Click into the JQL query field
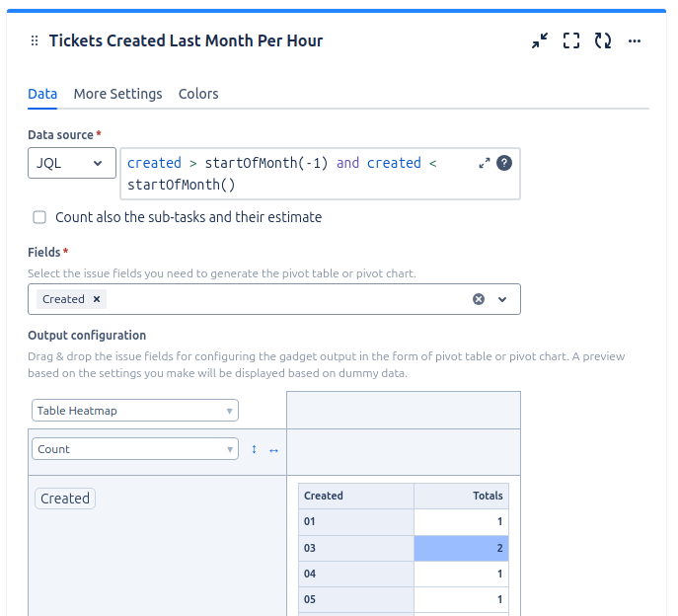Viewport: 678px width, 616px height. (296, 174)
